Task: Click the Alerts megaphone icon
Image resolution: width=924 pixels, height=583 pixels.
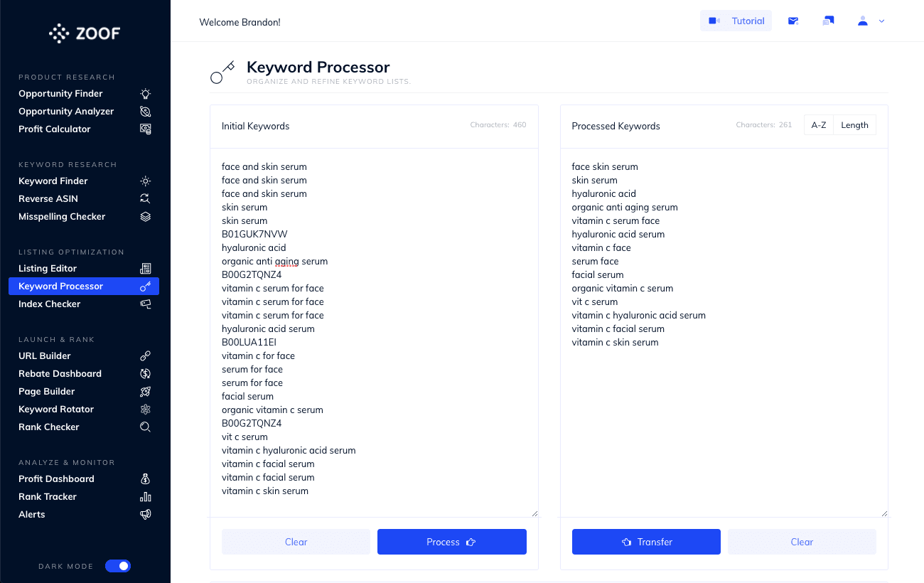Action: point(145,515)
